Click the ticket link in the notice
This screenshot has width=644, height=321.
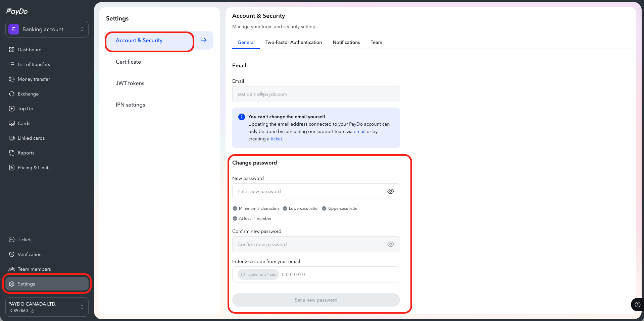pos(276,139)
